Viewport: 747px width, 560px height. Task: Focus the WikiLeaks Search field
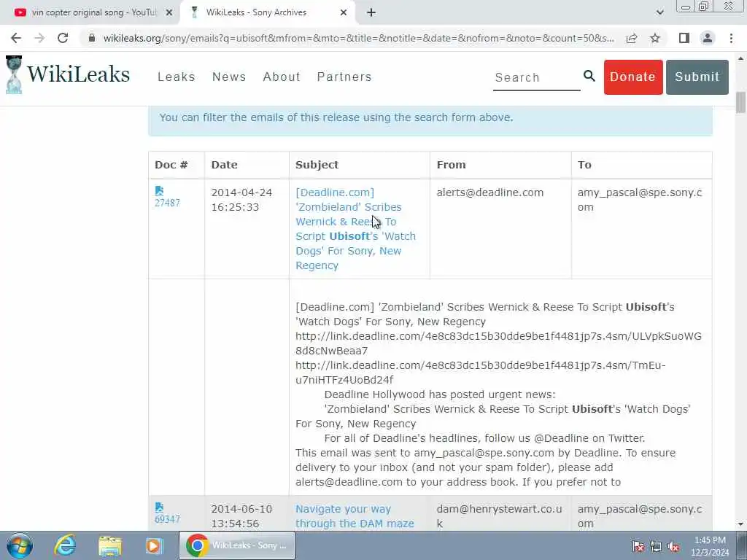pos(536,77)
